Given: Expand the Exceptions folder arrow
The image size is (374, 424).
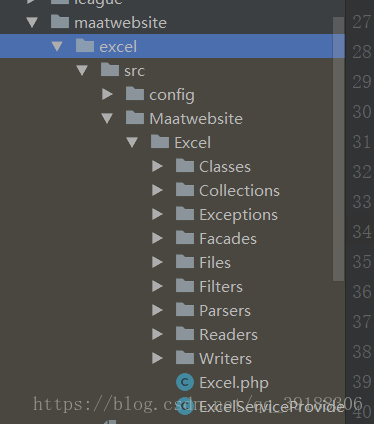Looking at the screenshot, I should point(157,214).
